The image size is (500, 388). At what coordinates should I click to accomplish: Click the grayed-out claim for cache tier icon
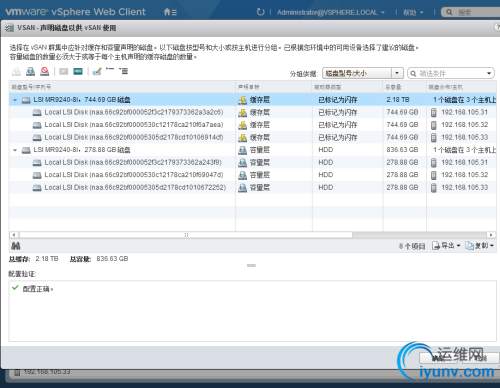point(16,71)
